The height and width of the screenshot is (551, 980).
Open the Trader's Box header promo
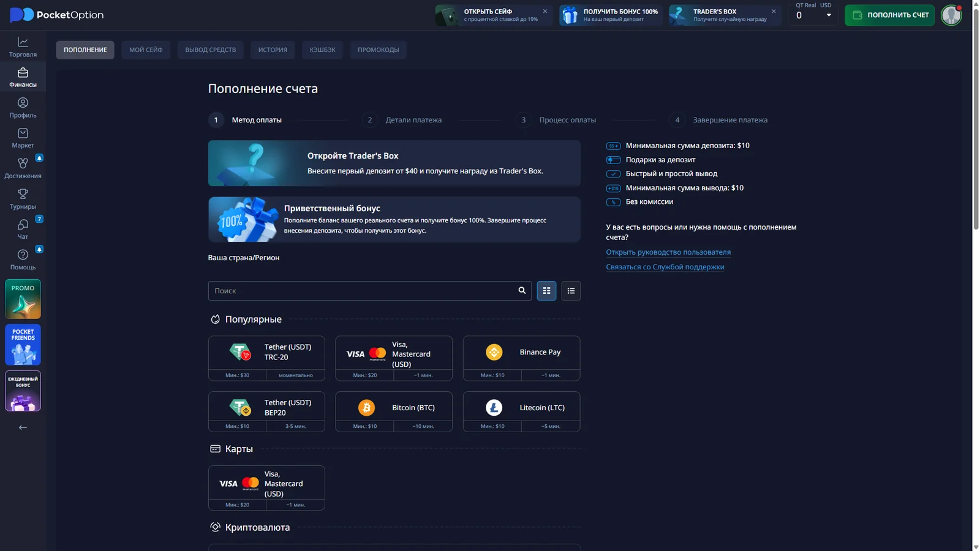click(725, 15)
